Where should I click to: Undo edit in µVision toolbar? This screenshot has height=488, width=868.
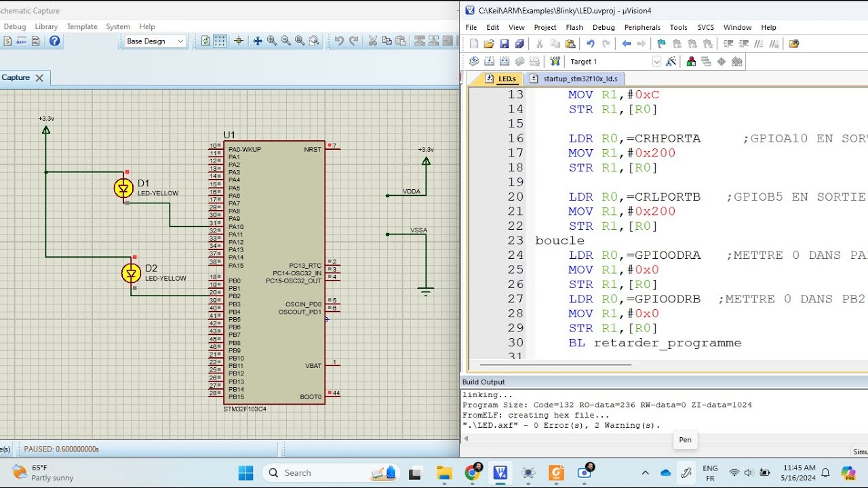[590, 44]
